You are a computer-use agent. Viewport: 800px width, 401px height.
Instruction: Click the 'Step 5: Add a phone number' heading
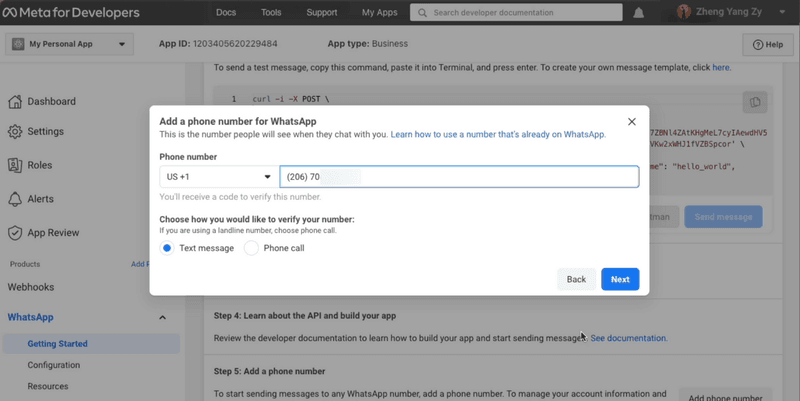tap(269, 371)
